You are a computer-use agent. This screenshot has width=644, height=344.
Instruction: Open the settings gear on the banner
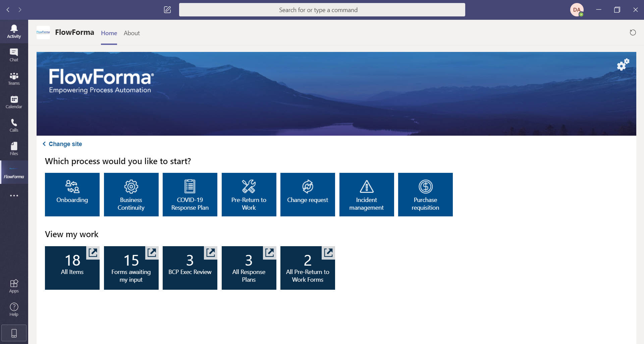click(x=623, y=65)
